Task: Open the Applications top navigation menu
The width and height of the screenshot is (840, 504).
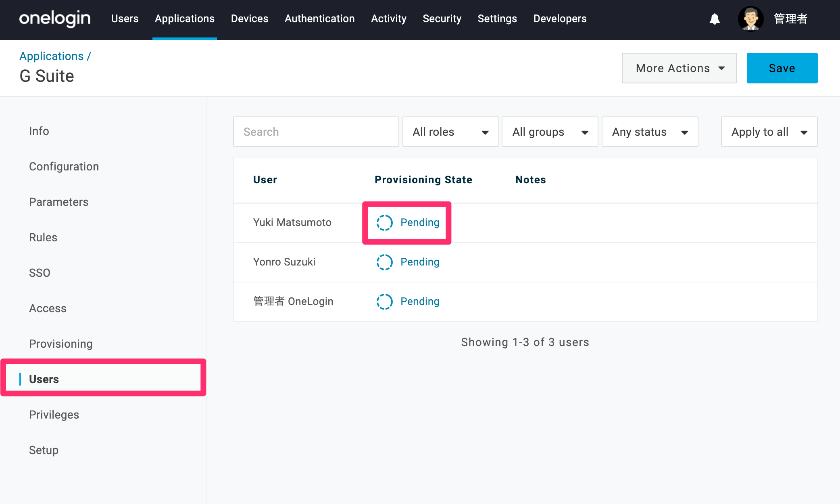Action: click(185, 19)
